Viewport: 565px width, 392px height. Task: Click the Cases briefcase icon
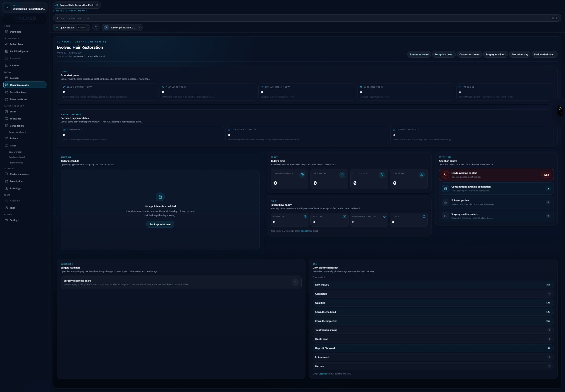[x=7, y=146]
